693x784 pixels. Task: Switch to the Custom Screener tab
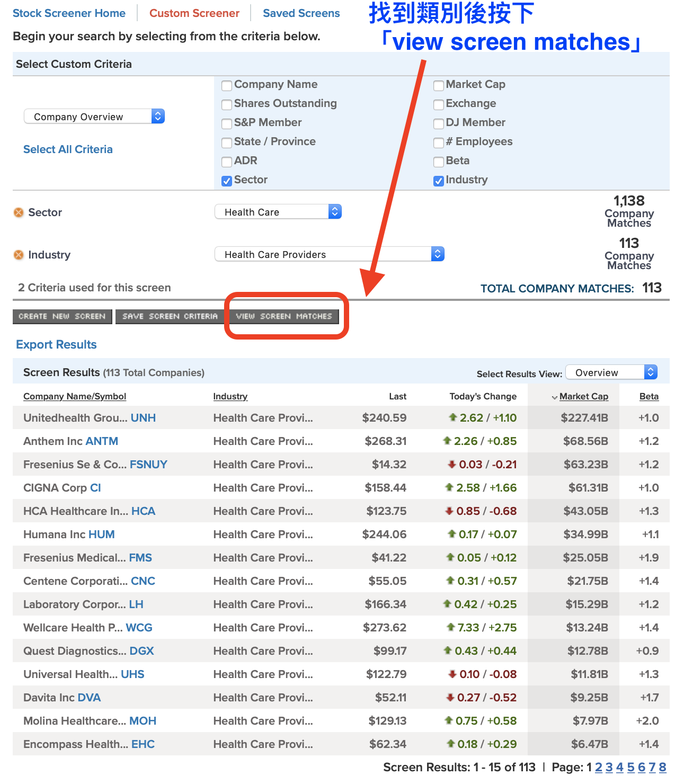(194, 13)
